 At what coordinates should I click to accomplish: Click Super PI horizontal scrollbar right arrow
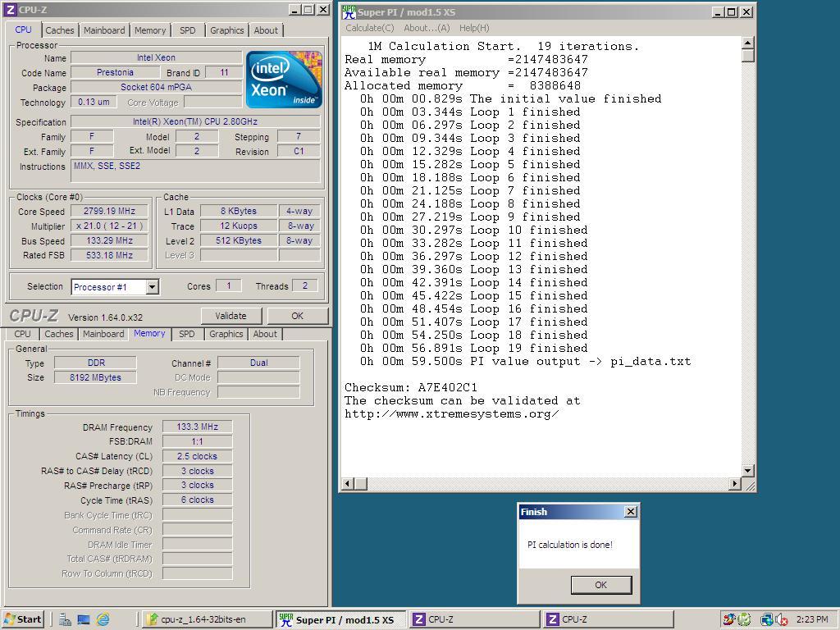click(x=735, y=484)
